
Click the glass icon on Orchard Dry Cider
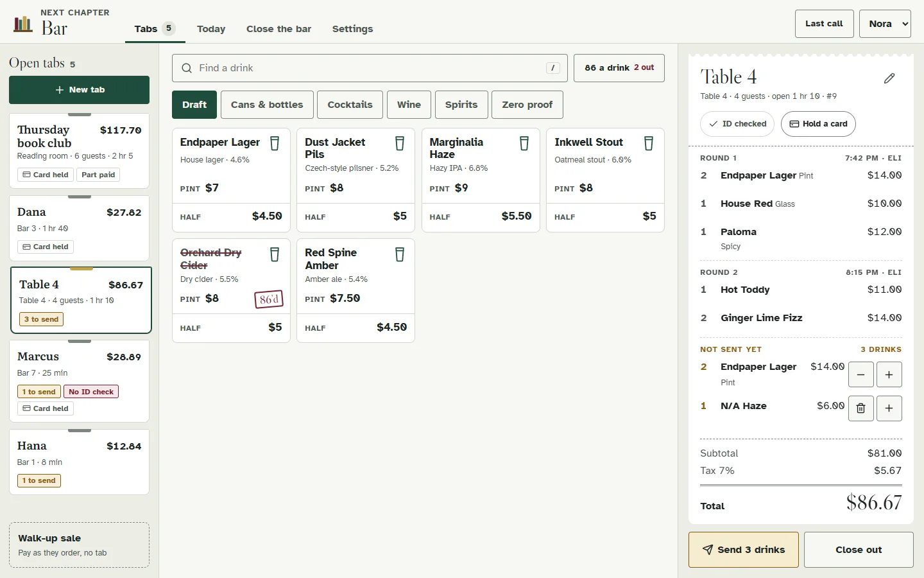click(x=275, y=254)
